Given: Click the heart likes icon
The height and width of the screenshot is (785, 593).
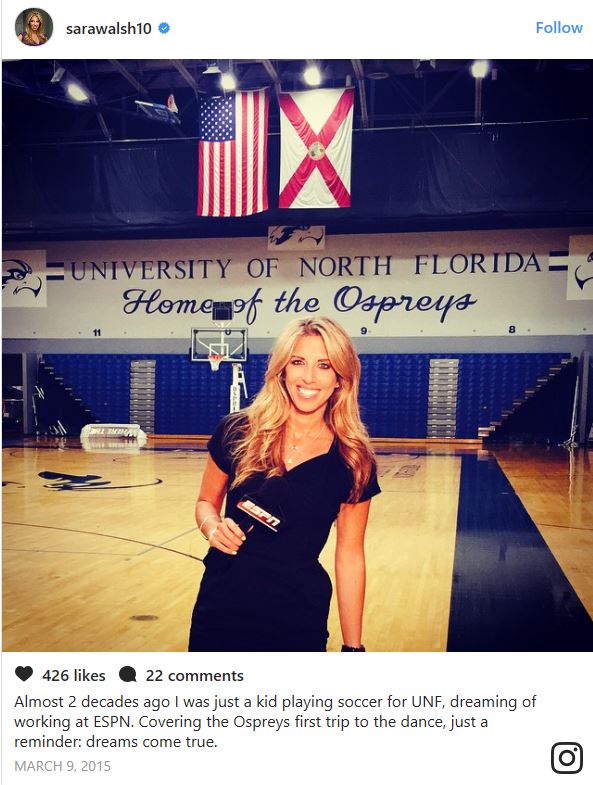Looking at the screenshot, I should (x=24, y=674).
